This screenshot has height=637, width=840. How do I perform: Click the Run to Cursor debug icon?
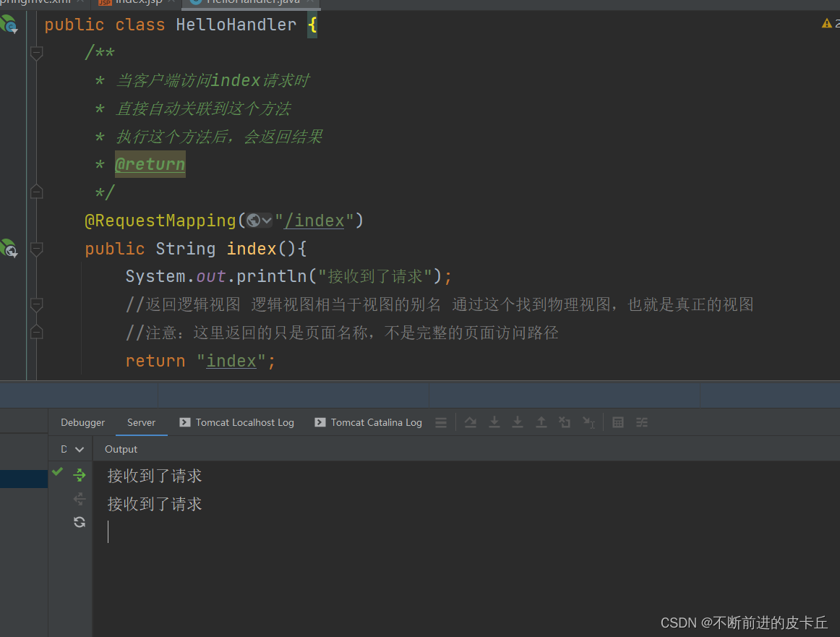[x=588, y=423]
